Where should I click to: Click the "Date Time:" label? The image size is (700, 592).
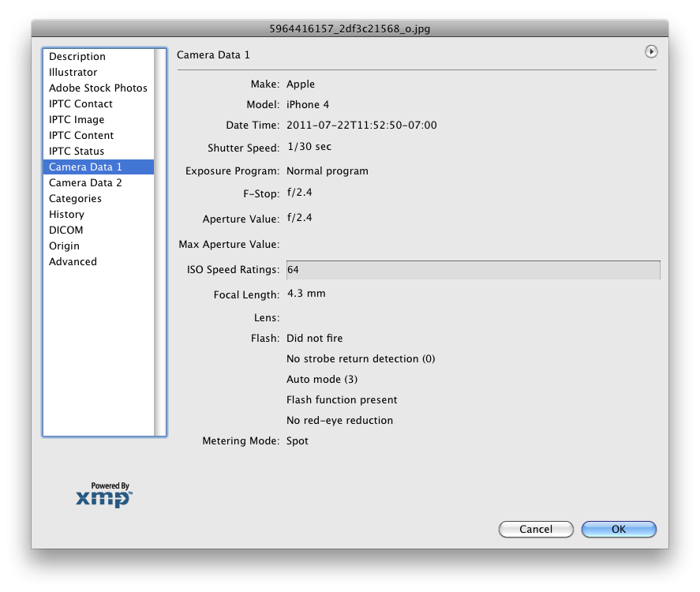(253, 125)
